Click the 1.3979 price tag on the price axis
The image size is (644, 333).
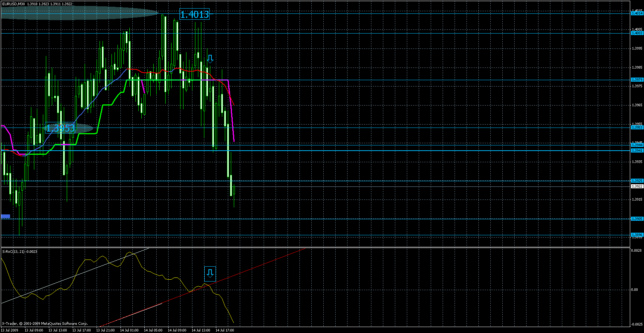point(637,80)
